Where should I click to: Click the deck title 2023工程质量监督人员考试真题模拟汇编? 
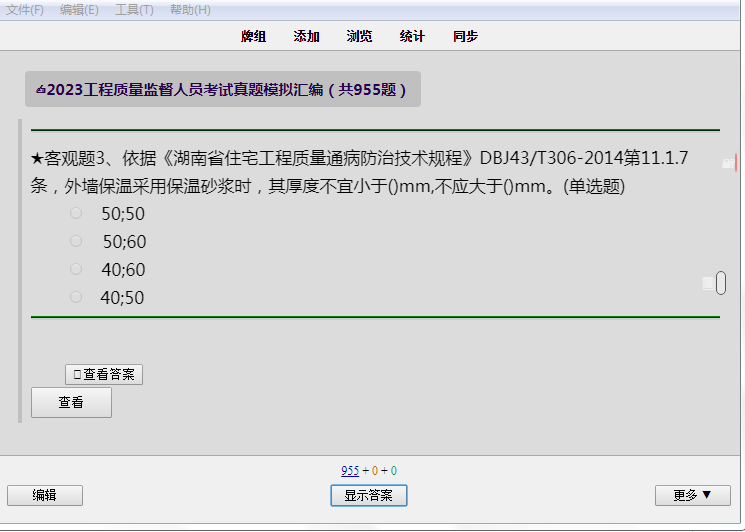[222, 90]
